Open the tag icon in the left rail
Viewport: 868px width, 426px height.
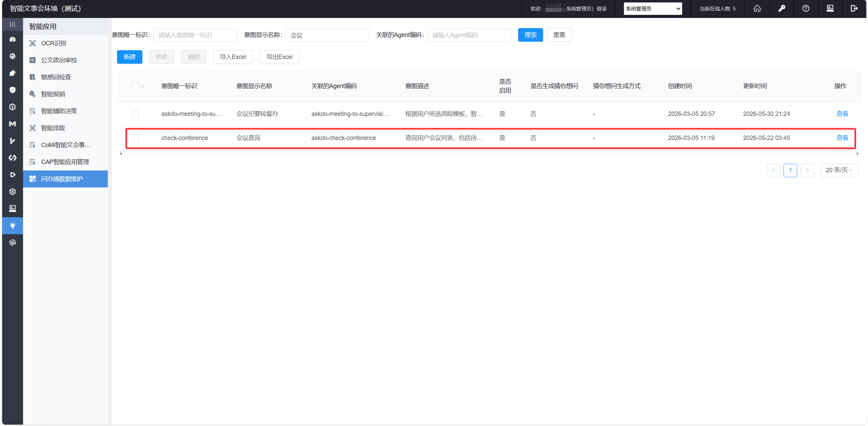(13, 73)
